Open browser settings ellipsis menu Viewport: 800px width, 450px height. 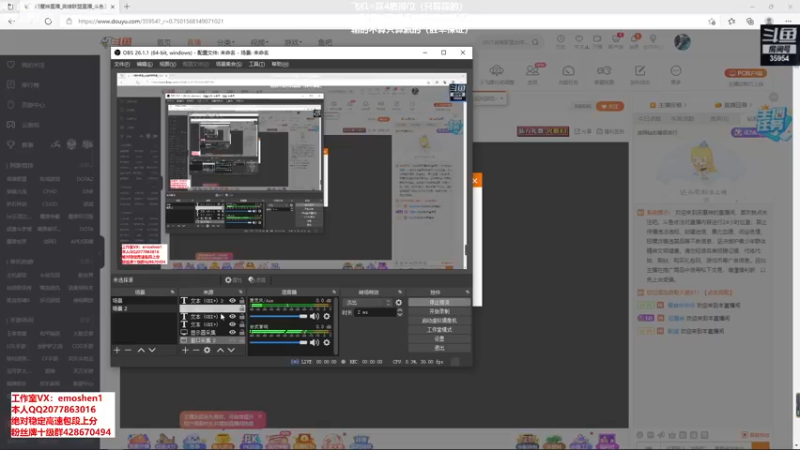click(x=789, y=21)
